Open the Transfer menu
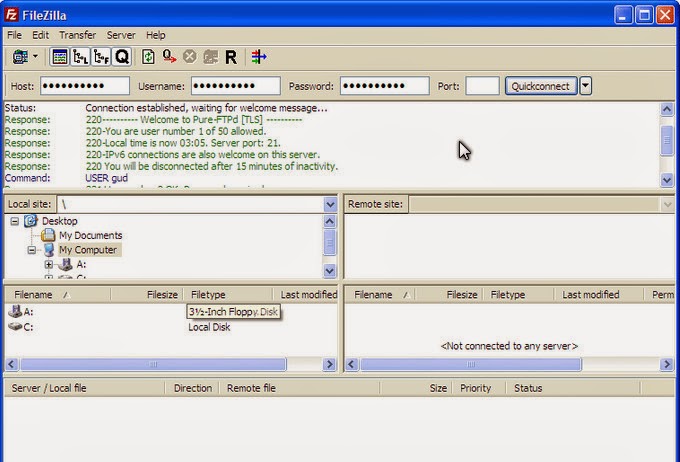The height and width of the screenshot is (462, 680). (x=78, y=35)
